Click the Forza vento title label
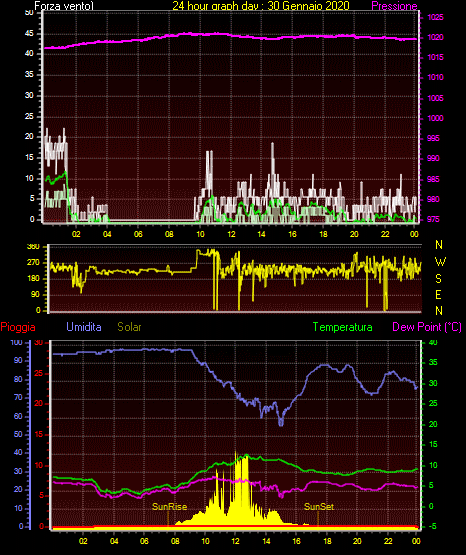Screen dimensions: 466x555 pyautogui.click(x=64, y=6)
